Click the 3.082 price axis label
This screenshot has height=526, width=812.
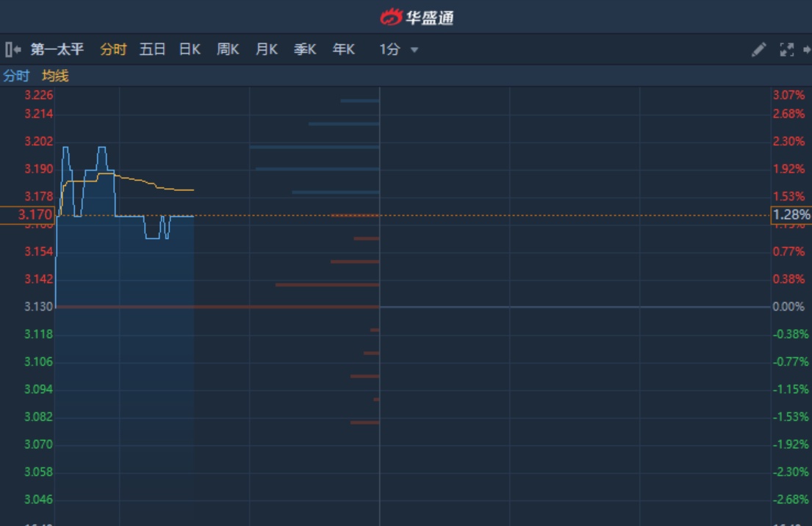tap(39, 417)
